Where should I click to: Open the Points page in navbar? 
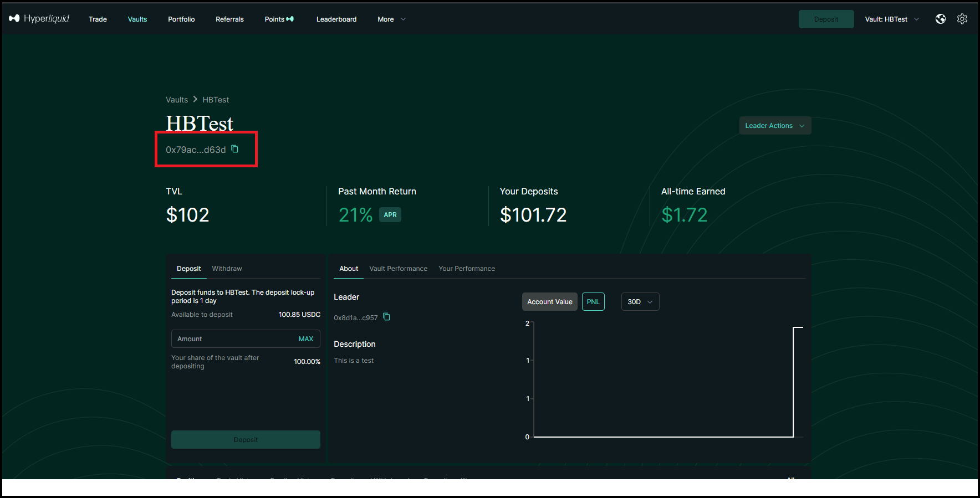coord(279,19)
